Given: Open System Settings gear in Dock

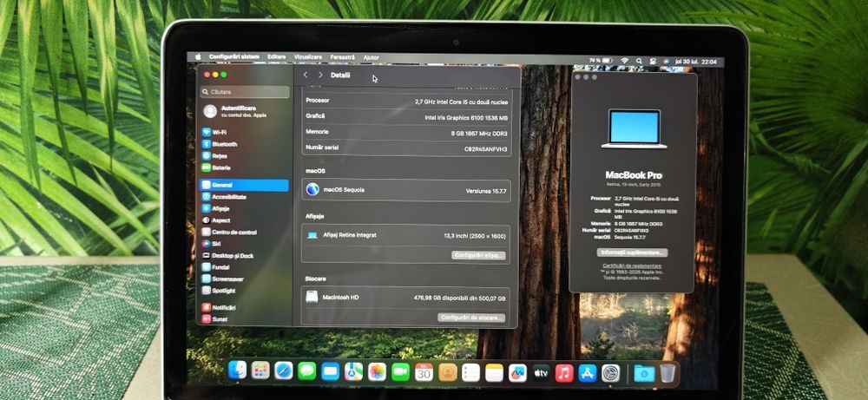Looking at the screenshot, I should 610,373.
